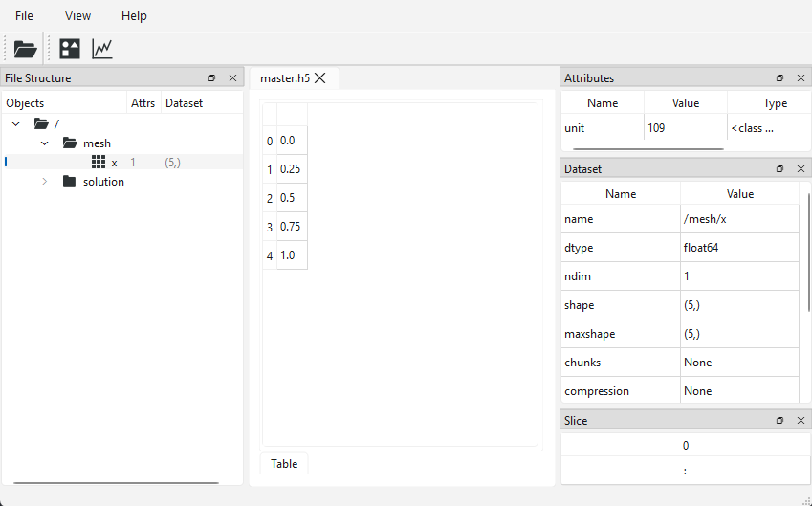Image resolution: width=812 pixels, height=506 pixels.
Task: Click the Dataset panel Value header
Action: point(739,194)
